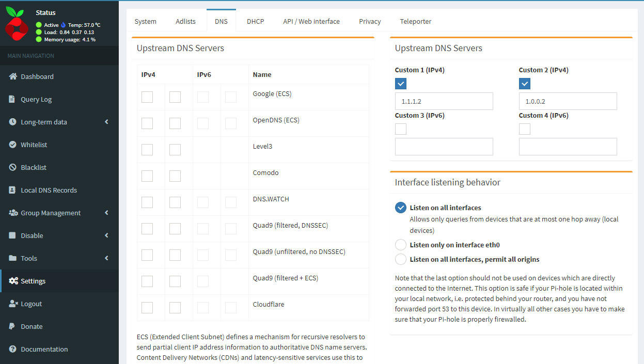Image resolution: width=644 pixels, height=364 pixels.
Task: Open the Privacy tab
Action: pos(370,21)
